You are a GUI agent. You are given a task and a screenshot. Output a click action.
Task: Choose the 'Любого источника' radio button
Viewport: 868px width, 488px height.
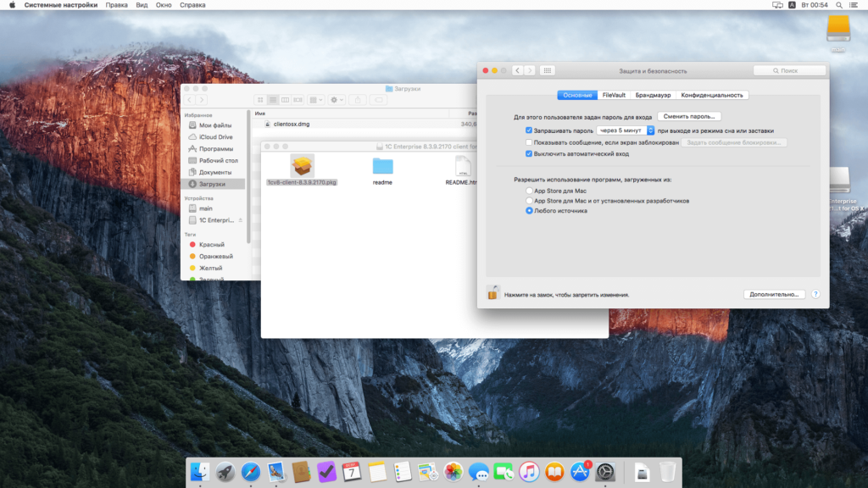pos(529,211)
